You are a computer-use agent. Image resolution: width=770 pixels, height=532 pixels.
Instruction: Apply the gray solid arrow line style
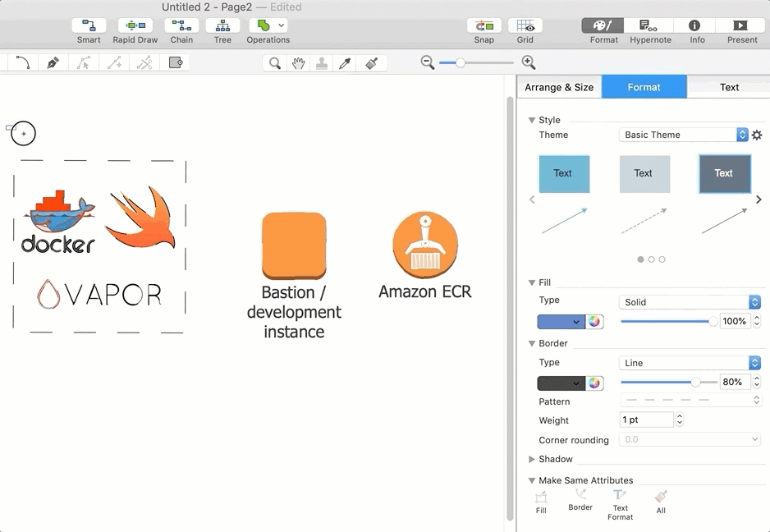[x=725, y=221]
